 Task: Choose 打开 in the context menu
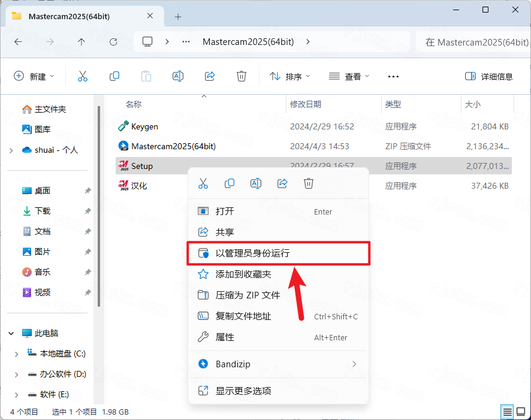point(278,211)
